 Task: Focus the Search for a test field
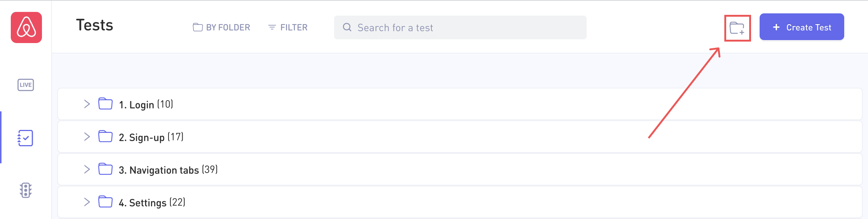pos(460,27)
